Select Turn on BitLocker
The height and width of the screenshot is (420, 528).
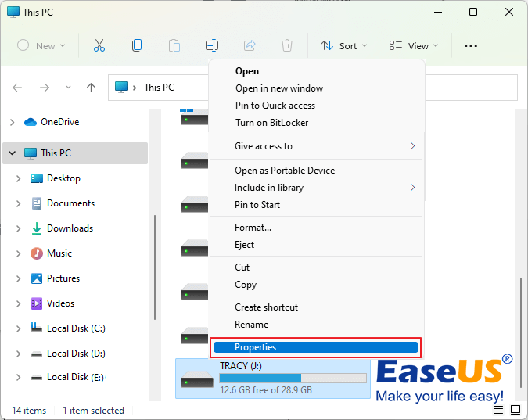point(316,123)
